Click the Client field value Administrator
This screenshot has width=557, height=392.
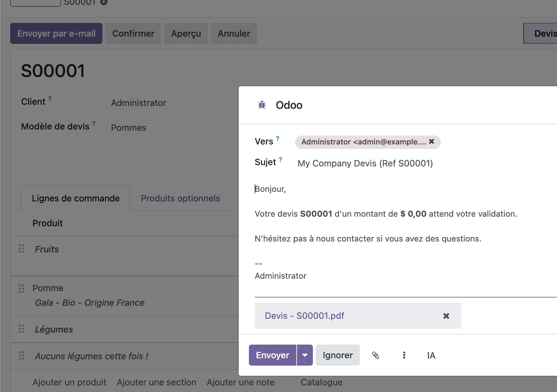tap(138, 103)
